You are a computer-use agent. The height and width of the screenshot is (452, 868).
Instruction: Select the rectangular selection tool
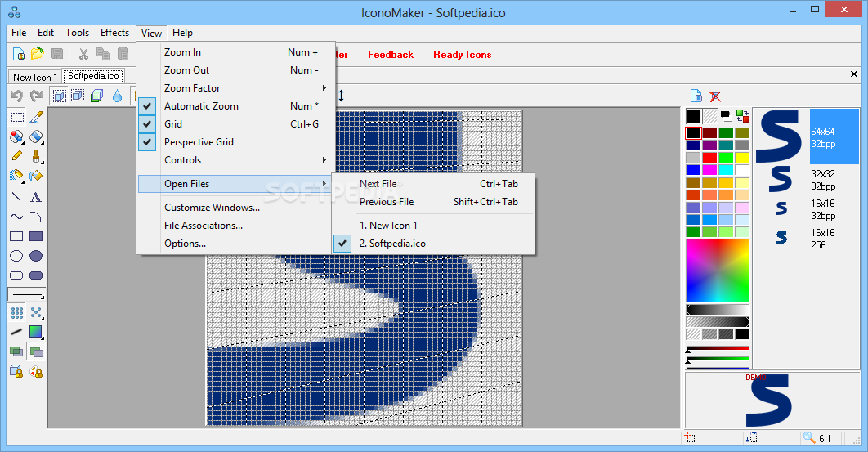coord(17,118)
